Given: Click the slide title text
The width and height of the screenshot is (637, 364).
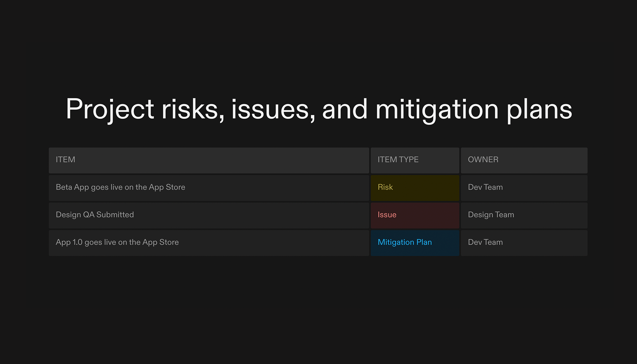Looking at the screenshot, I should point(318,109).
